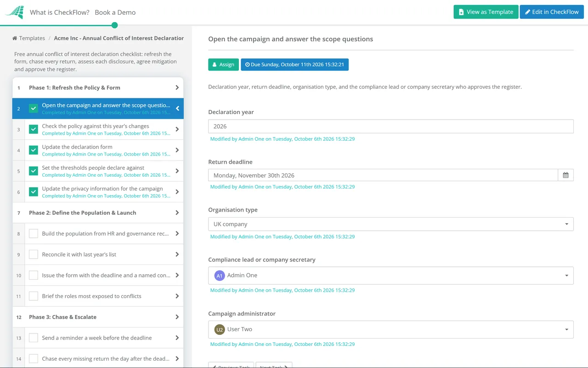Select task 'Set the thresholds people declare against'

pyautogui.click(x=98, y=171)
